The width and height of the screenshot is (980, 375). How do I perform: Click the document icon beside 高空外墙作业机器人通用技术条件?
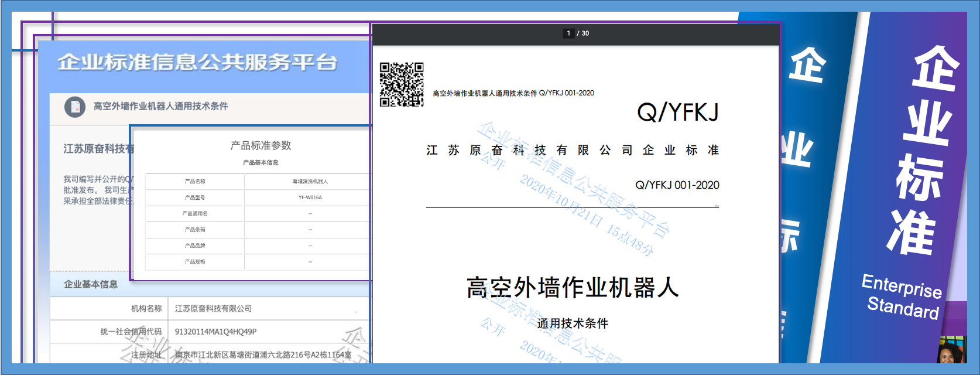(75, 107)
